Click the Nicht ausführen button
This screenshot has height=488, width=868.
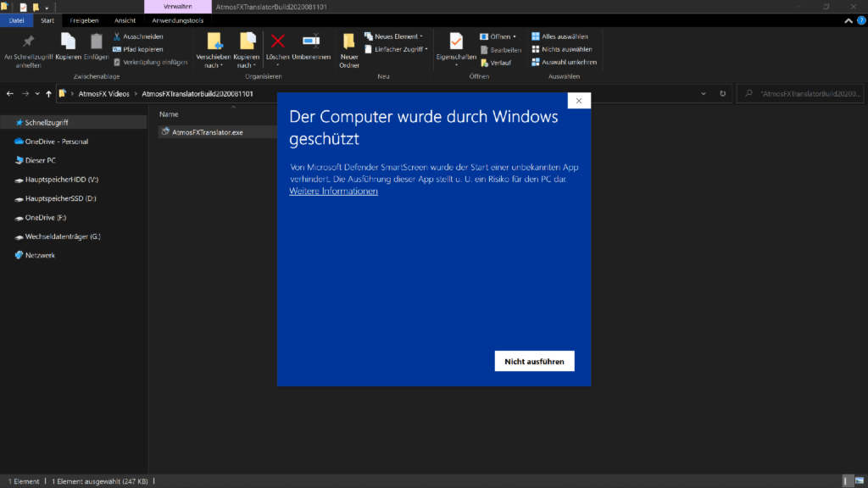534,361
